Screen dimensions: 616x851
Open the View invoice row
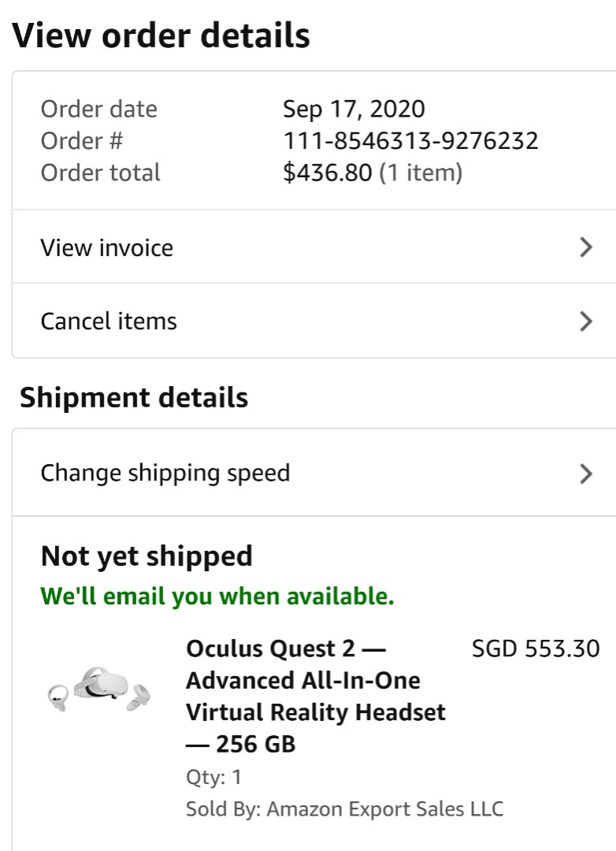[x=315, y=247]
